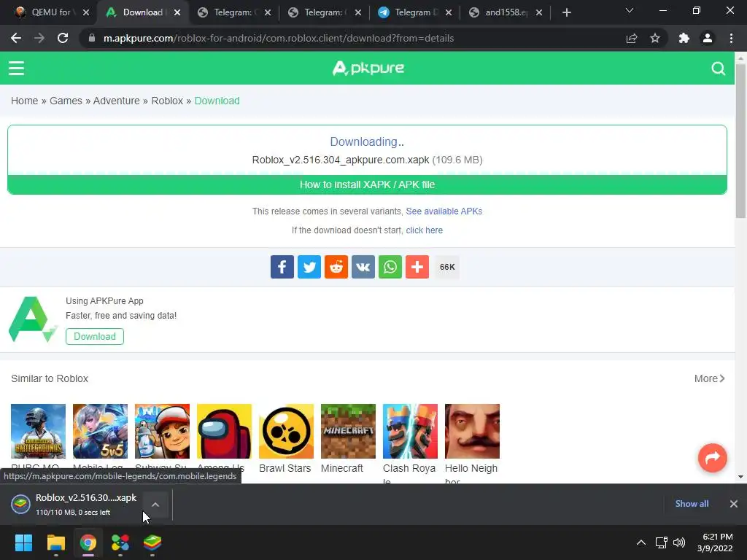Open more sharing options plus icon

pyautogui.click(x=417, y=267)
